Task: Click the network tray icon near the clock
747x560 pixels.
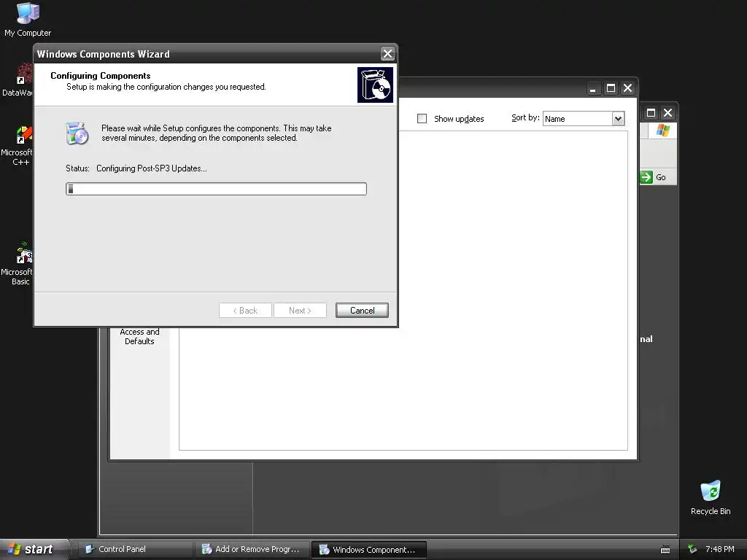Action: pyautogui.click(x=692, y=550)
